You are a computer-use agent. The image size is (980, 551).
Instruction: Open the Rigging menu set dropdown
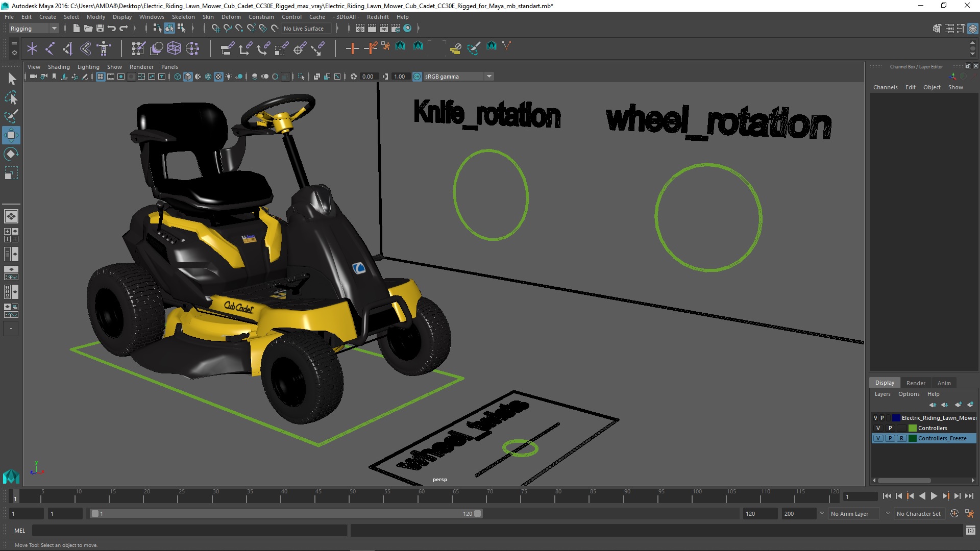(34, 29)
